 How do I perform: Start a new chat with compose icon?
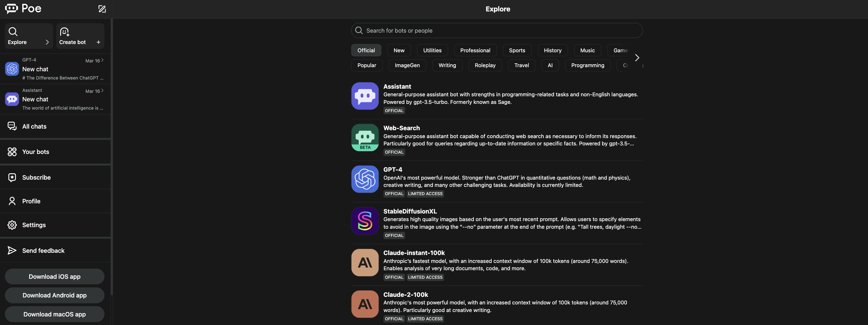102,9
